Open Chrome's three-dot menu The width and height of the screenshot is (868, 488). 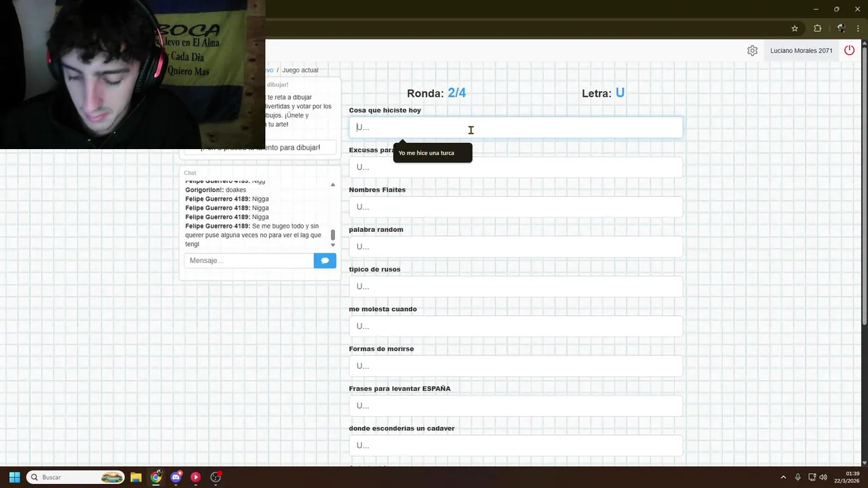pyautogui.click(x=858, y=28)
